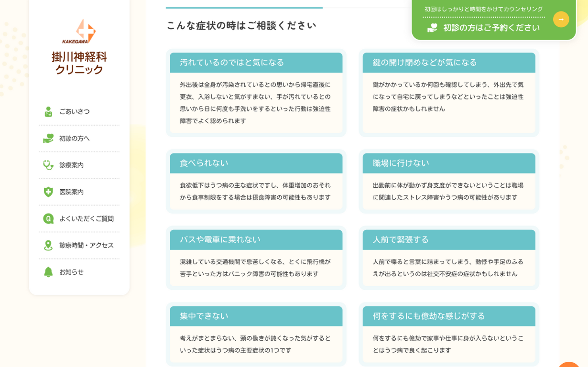
Task: Click the map pin icon for access
Action: 48,246
